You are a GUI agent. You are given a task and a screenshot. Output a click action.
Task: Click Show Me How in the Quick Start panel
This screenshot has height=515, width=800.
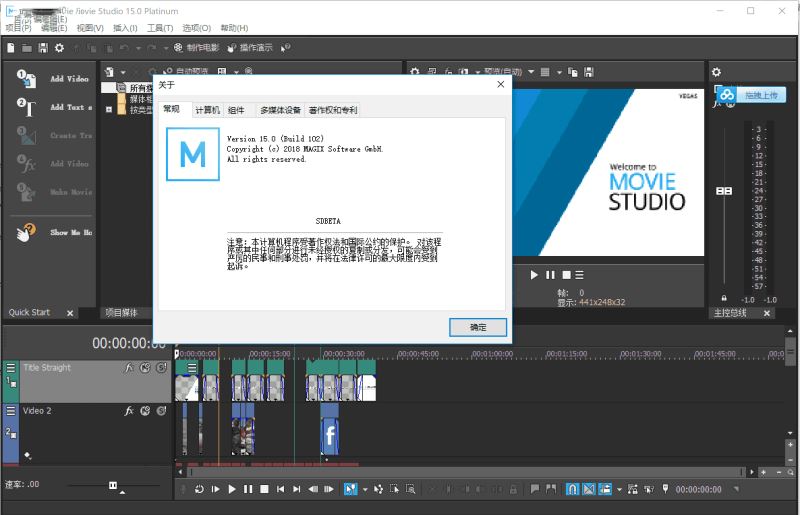tap(54, 232)
